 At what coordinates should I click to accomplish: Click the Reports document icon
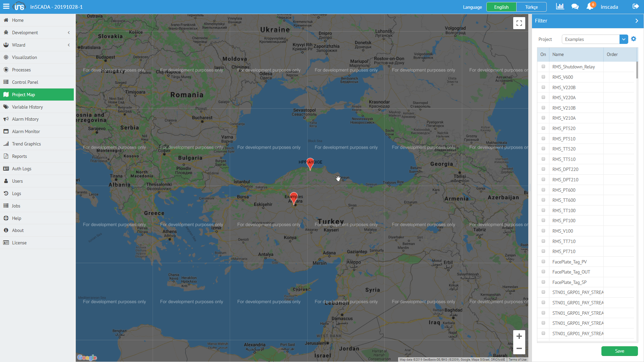pos(6,156)
